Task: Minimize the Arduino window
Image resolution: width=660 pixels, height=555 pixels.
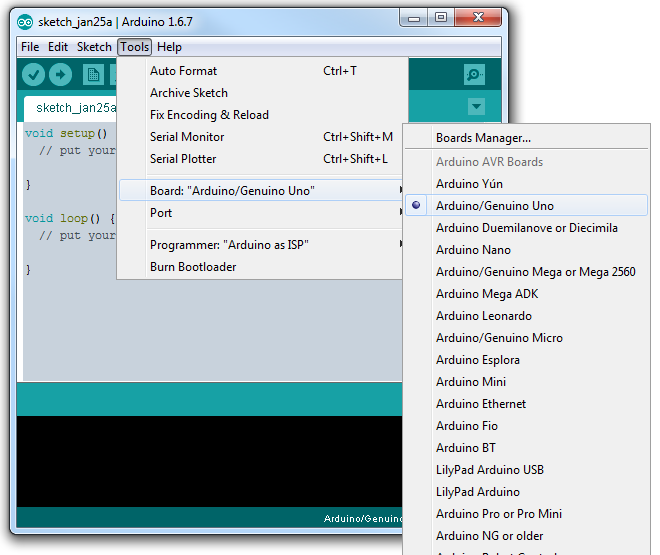Action: pos(414,18)
